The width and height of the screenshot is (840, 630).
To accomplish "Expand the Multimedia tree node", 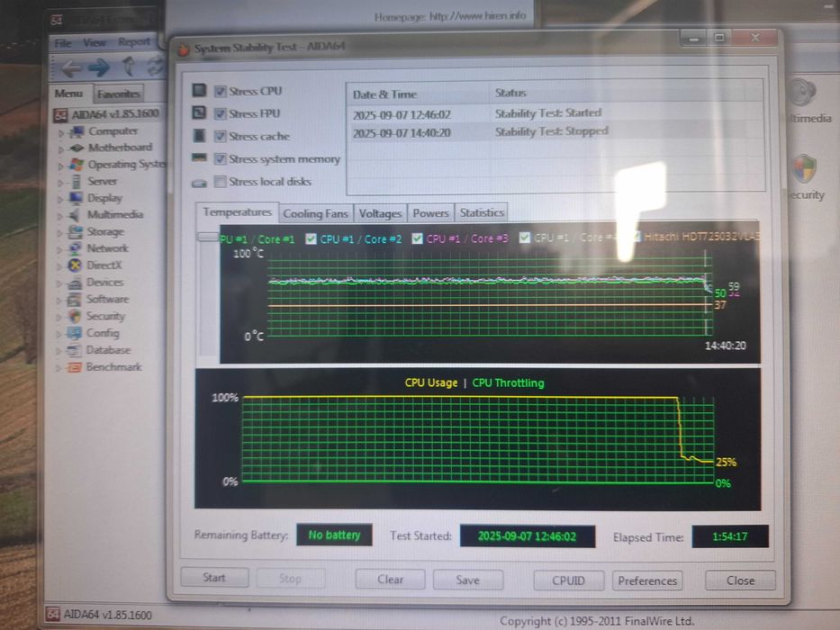I will 59,216.
